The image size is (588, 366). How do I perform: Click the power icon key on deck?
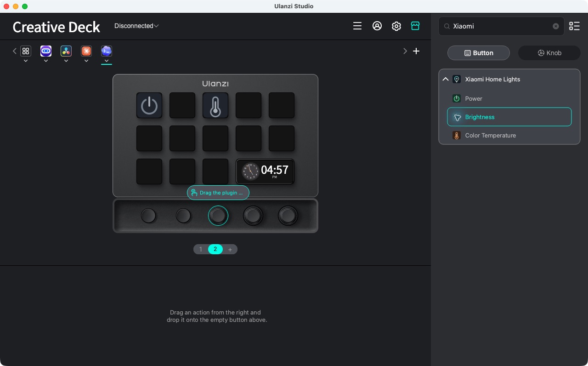click(149, 105)
